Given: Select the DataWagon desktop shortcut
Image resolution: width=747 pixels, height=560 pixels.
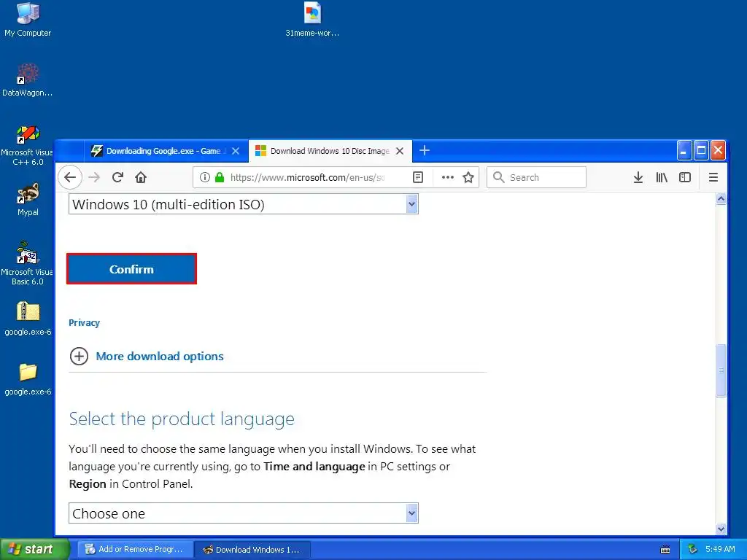Looking at the screenshot, I should 28,80.
